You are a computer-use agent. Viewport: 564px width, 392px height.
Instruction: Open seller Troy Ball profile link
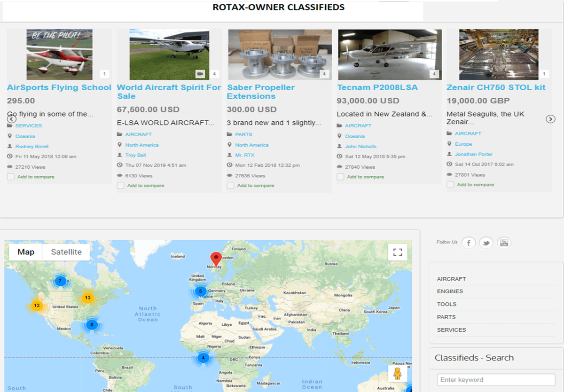click(136, 155)
